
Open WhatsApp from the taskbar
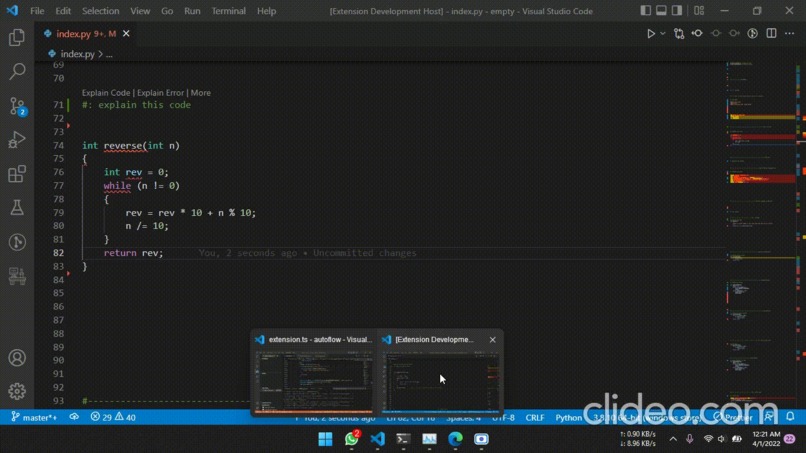(352, 439)
